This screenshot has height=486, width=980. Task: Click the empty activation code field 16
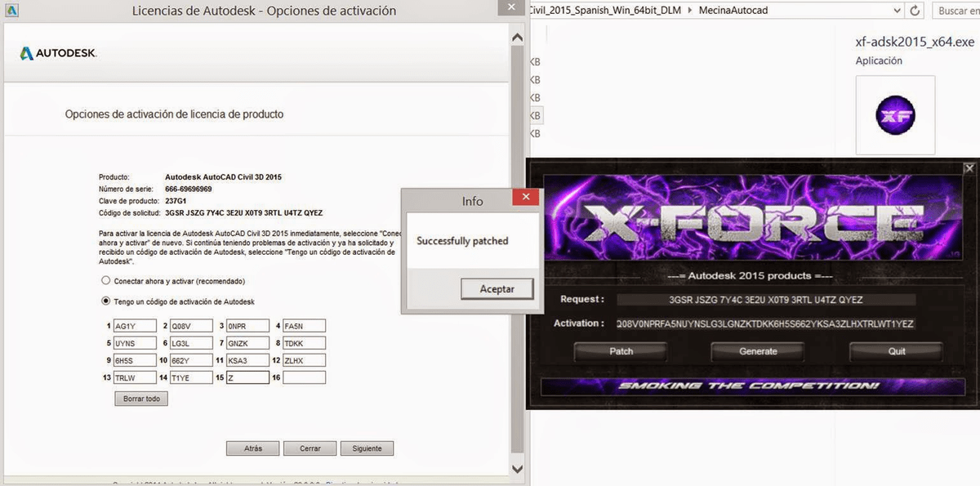[x=304, y=377]
